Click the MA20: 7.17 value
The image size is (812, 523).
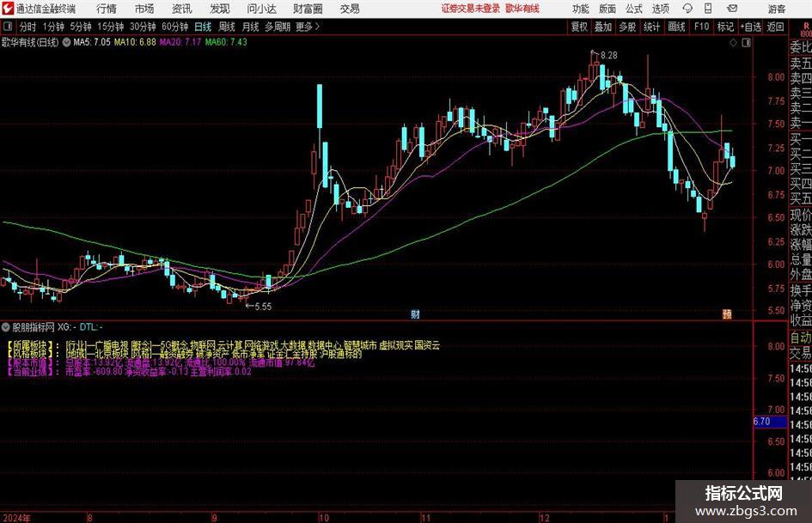click(180, 42)
